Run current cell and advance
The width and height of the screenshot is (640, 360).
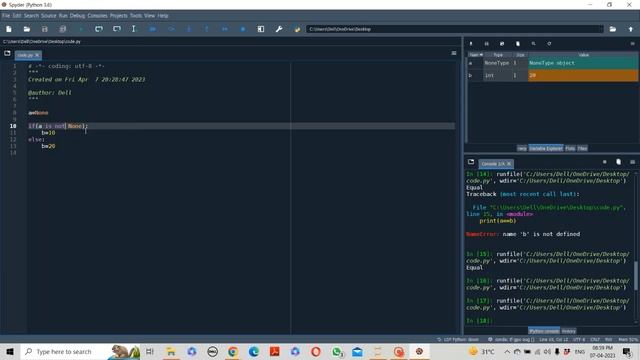(x=117, y=29)
